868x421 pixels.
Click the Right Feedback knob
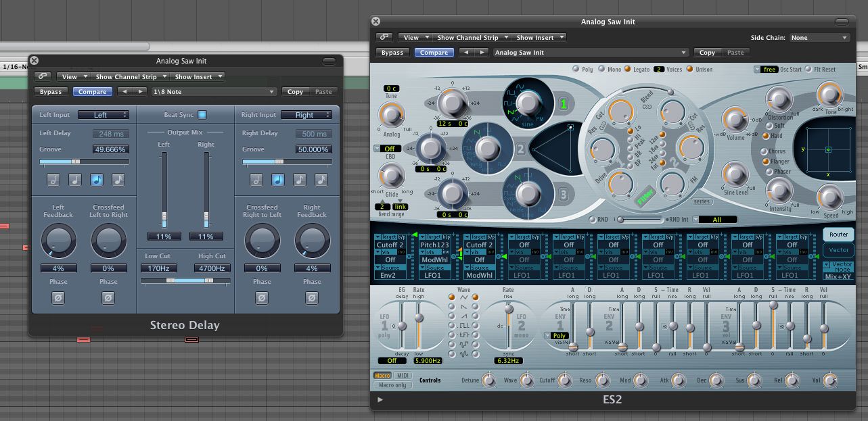tap(312, 241)
